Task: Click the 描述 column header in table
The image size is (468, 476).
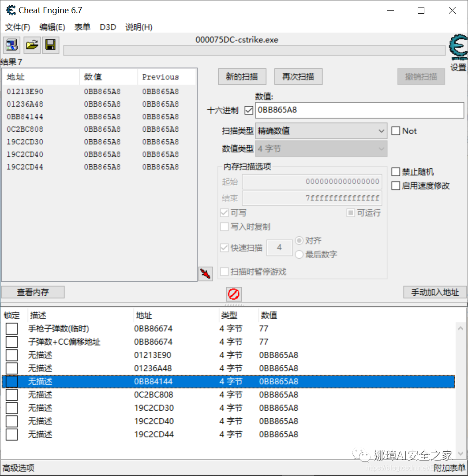Action: tap(81, 316)
